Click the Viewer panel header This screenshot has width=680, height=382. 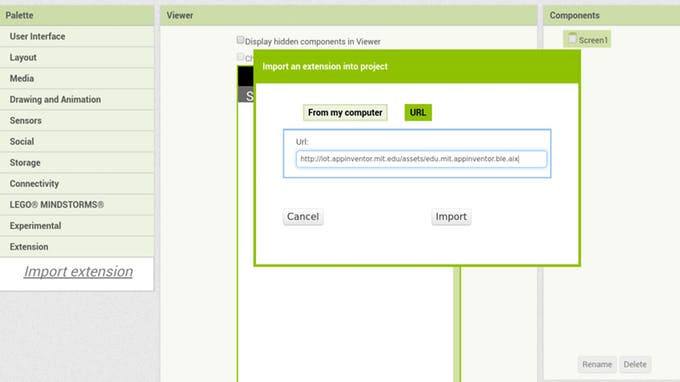(349, 15)
